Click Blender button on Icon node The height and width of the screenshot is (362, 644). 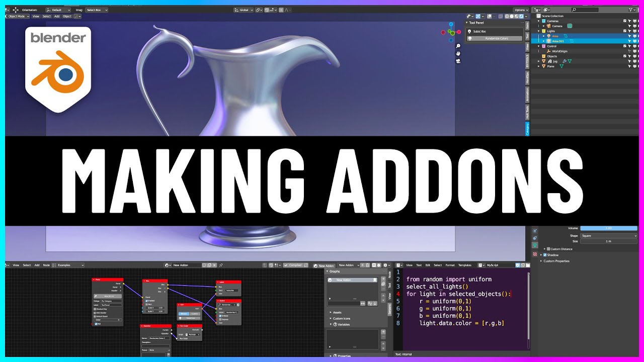184,314
